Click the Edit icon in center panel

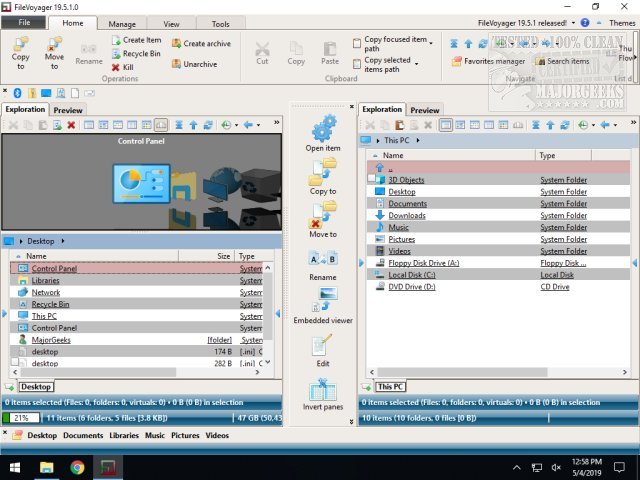pos(323,346)
